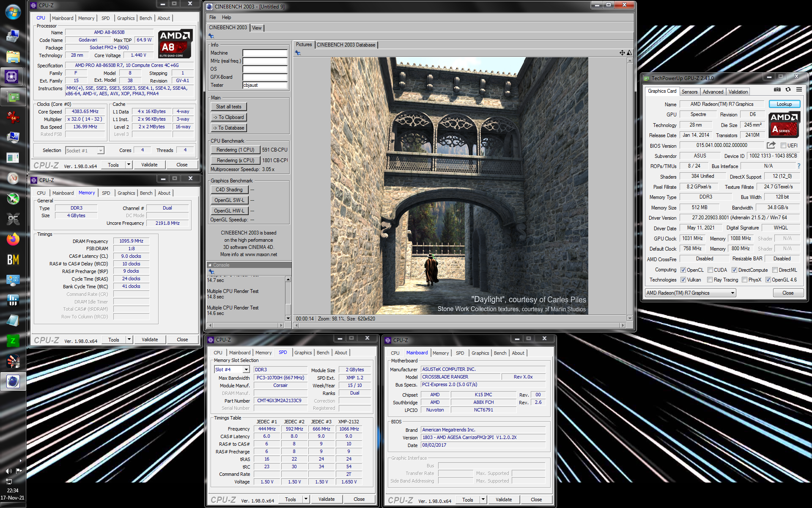This screenshot has height=508, width=812.
Task: Click Start all tests button
Action: (x=229, y=107)
